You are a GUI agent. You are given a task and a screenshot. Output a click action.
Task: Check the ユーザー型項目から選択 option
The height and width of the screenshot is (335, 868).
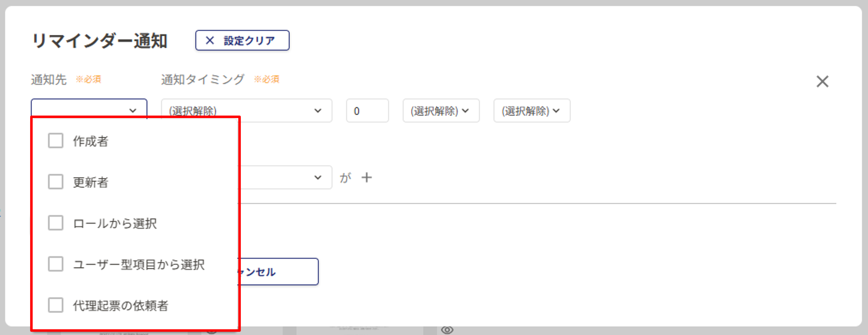(x=55, y=265)
